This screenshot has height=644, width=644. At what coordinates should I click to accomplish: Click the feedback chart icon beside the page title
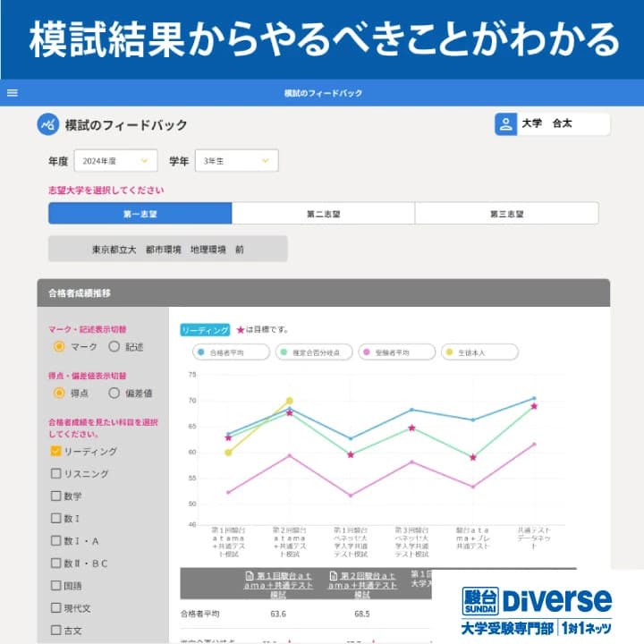click(47, 124)
